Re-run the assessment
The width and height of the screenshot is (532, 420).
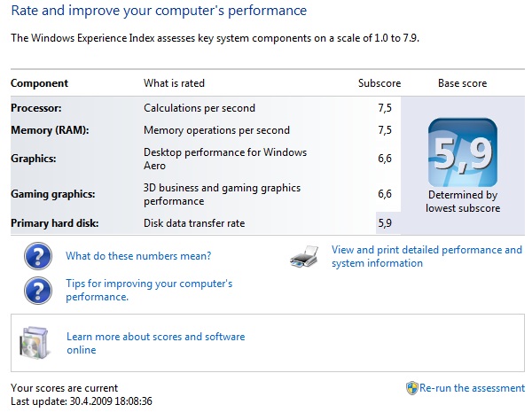click(472, 388)
